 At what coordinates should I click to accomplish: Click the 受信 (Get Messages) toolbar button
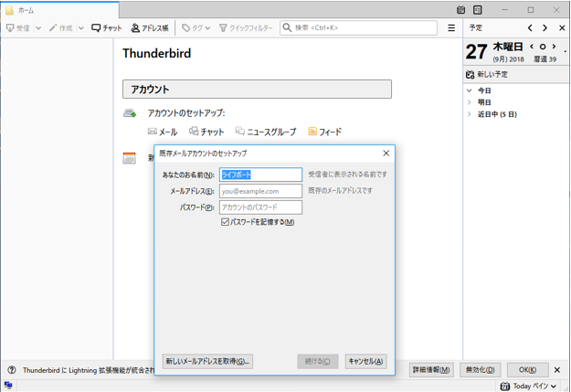pos(18,28)
